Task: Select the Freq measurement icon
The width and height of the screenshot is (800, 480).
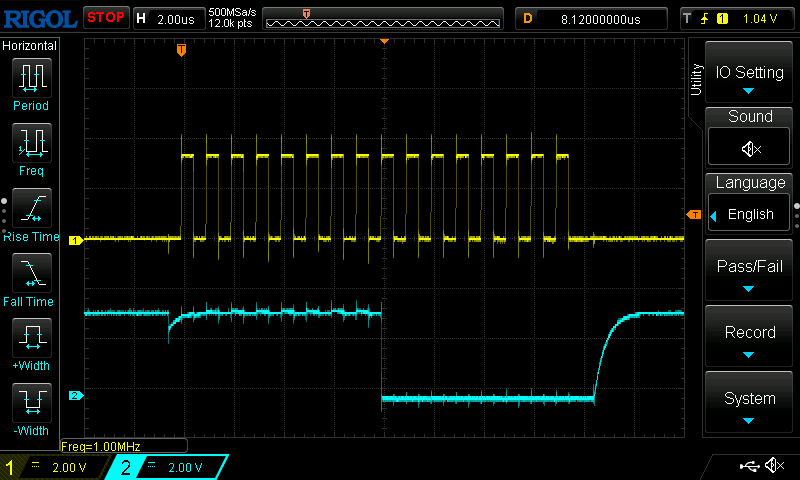Action: [32, 142]
